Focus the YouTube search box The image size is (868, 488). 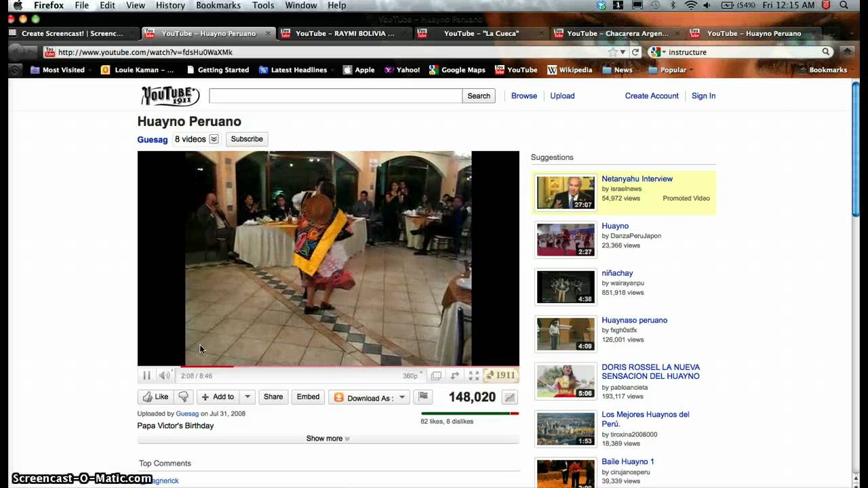tap(336, 96)
